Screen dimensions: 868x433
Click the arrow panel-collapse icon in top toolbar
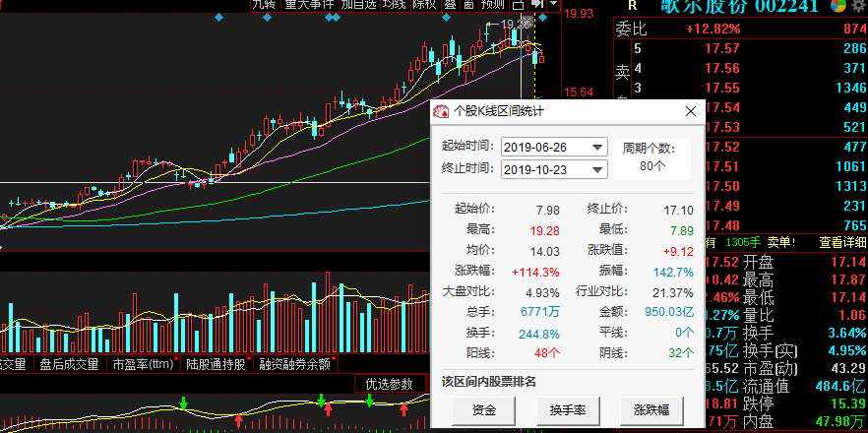(536, 5)
